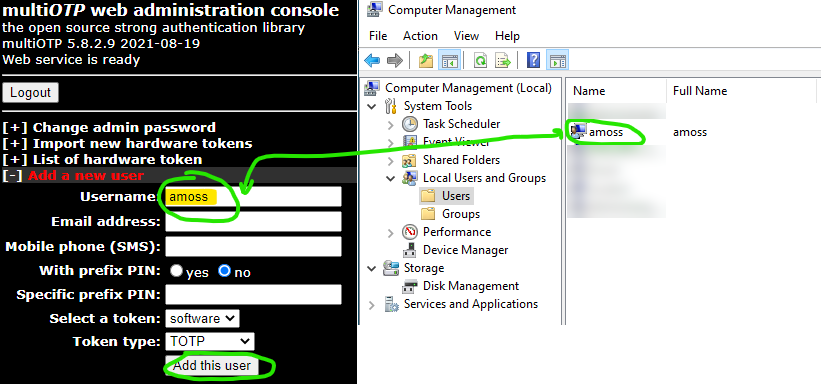822x384 pixels.
Task: Open the File menu
Action: click(378, 36)
